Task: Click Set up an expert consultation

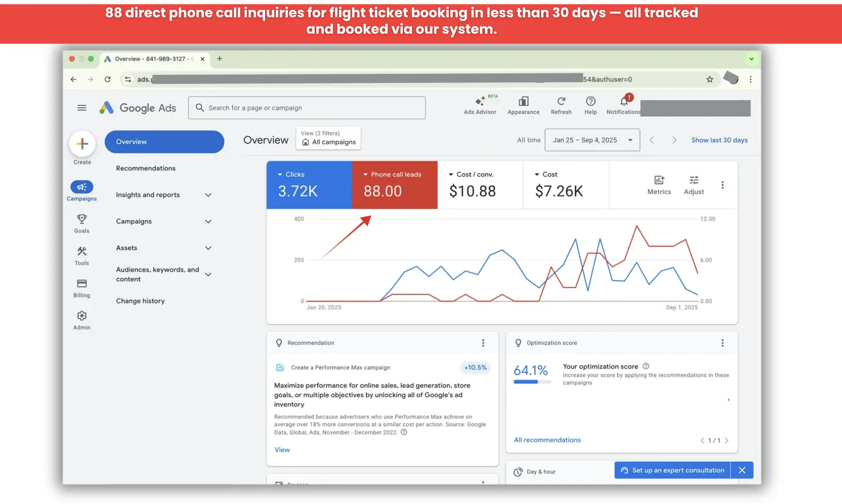Action: pos(672,470)
